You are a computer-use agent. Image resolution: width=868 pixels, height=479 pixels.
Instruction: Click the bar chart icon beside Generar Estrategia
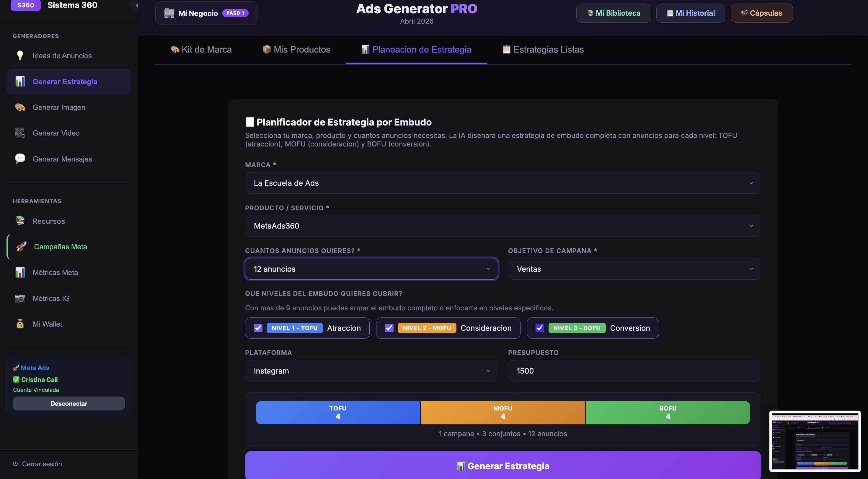coord(20,82)
